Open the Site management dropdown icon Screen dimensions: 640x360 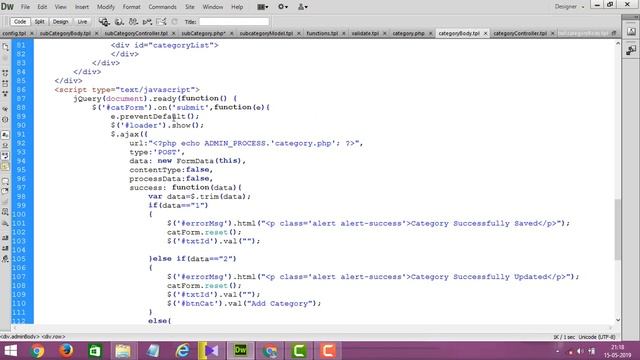pyautogui.click(x=302, y=7)
